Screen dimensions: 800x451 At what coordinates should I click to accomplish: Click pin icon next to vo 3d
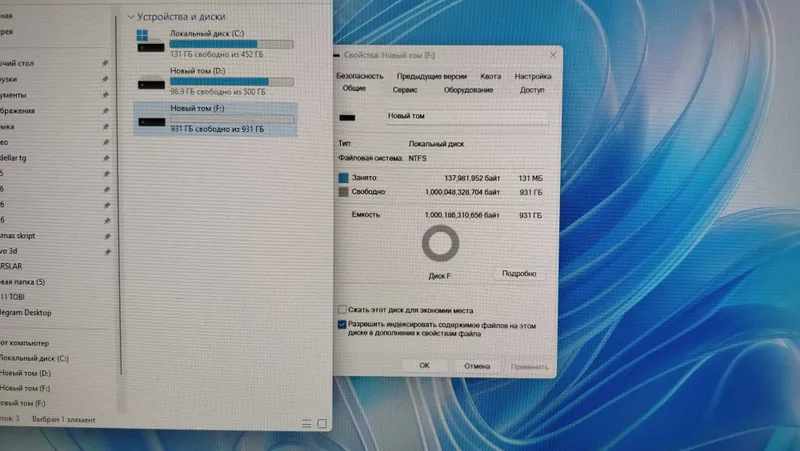(x=107, y=252)
